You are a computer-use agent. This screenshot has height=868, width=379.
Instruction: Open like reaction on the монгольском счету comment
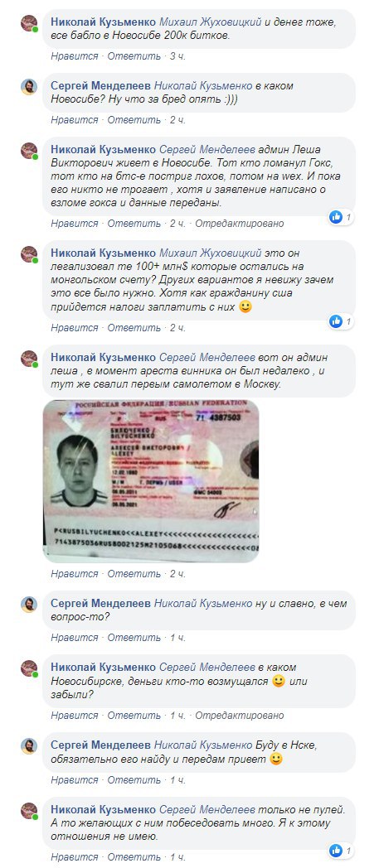click(341, 321)
